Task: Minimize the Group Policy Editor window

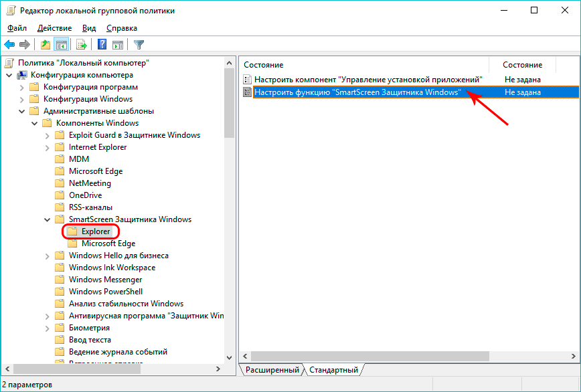Action: 503,10
